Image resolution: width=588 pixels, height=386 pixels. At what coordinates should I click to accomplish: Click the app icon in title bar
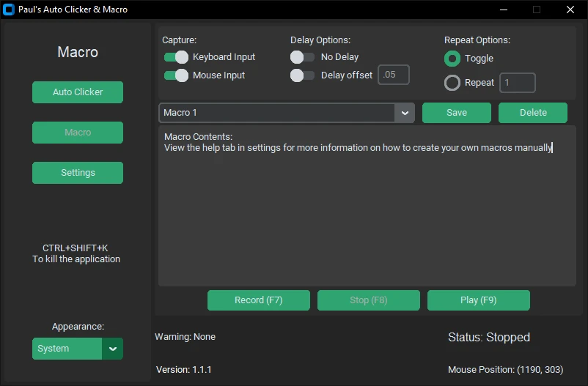point(8,10)
